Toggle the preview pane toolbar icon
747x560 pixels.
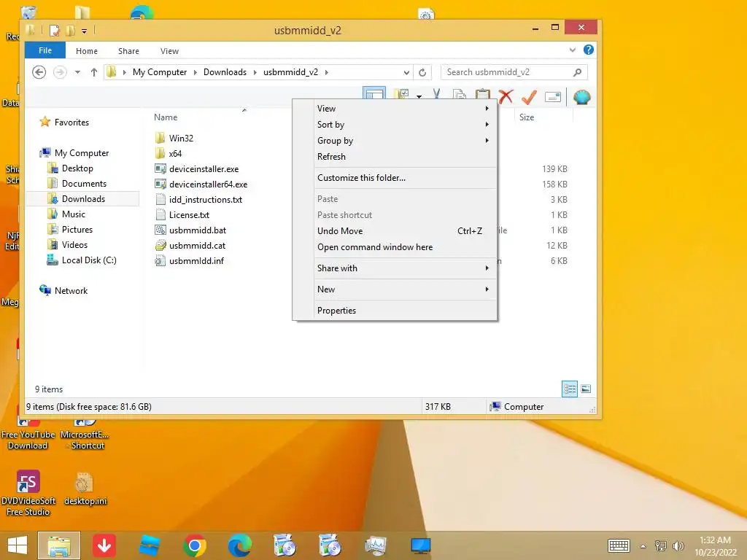click(374, 93)
